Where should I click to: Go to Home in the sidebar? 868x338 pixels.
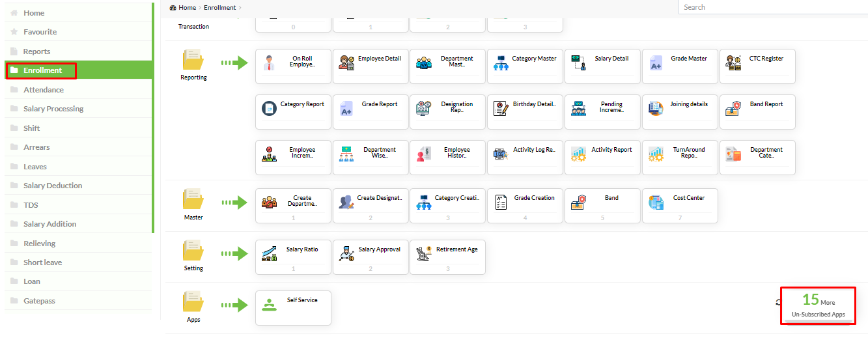click(x=79, y=12)
